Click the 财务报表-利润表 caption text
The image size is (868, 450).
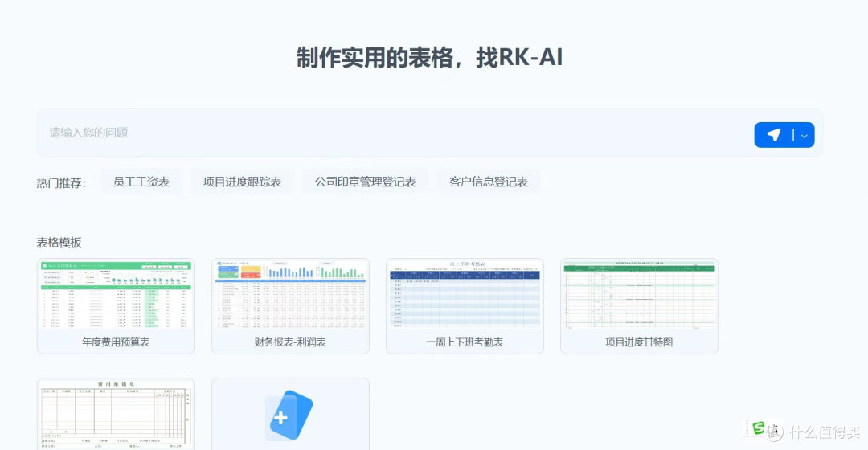pyautogui.click(x=290, y=342)
